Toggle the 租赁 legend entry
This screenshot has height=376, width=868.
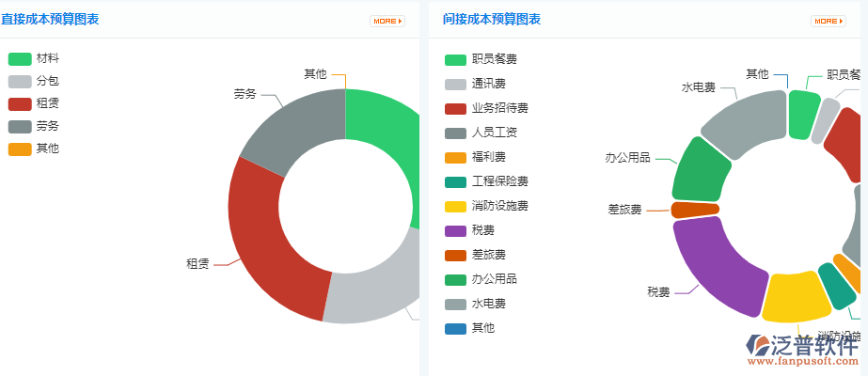click(34, 103)
